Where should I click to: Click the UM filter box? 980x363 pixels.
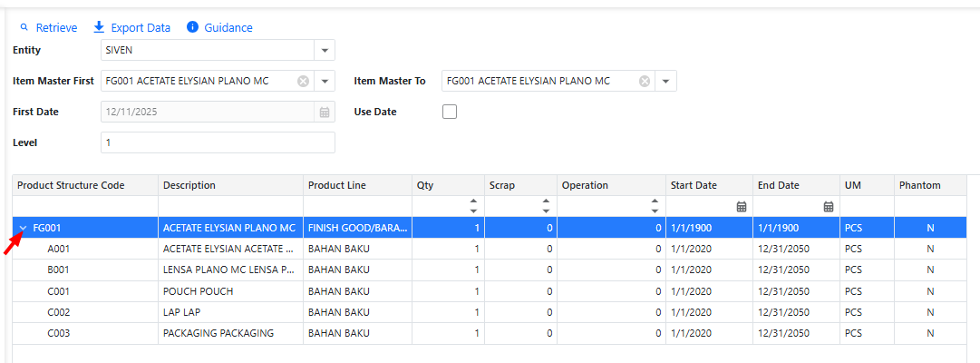click(x=868, y=207)
